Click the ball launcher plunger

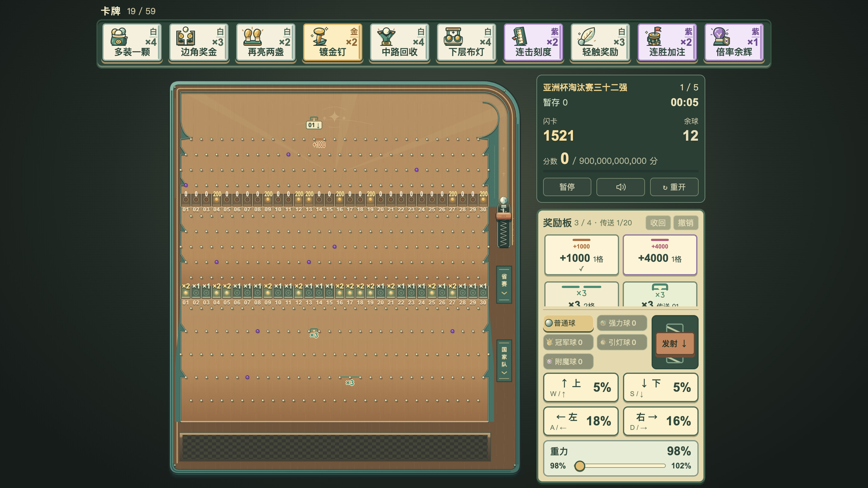[x=503, y=216]
